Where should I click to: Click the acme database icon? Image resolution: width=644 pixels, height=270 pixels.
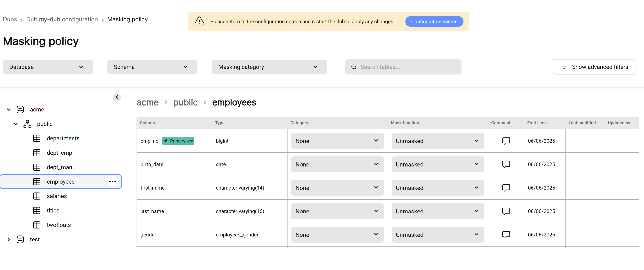coord(20,110)
